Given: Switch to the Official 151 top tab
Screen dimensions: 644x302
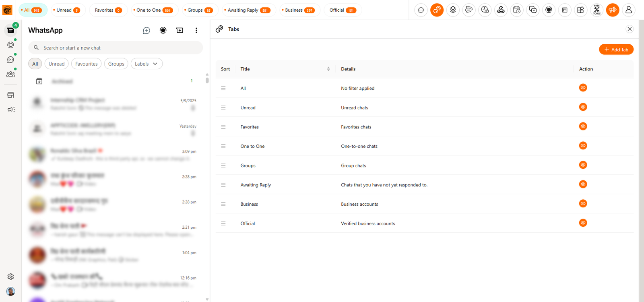Looking at the screenshot, I should (x=343, y=10).
